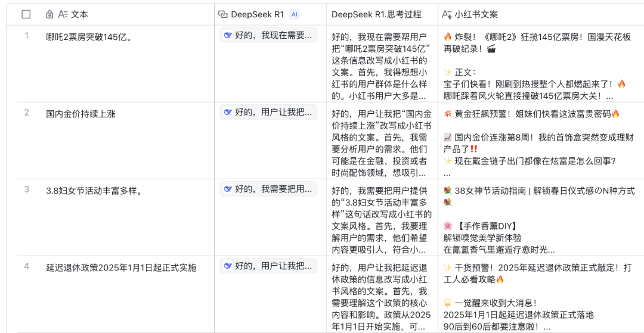The image size is (644, 333).
Task: Open row 2's 好的，用户让我把… chip
Action: pos(268,112)
